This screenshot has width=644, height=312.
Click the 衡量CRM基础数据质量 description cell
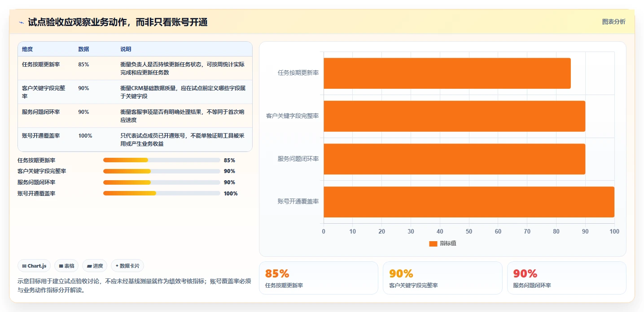[183, 92]
